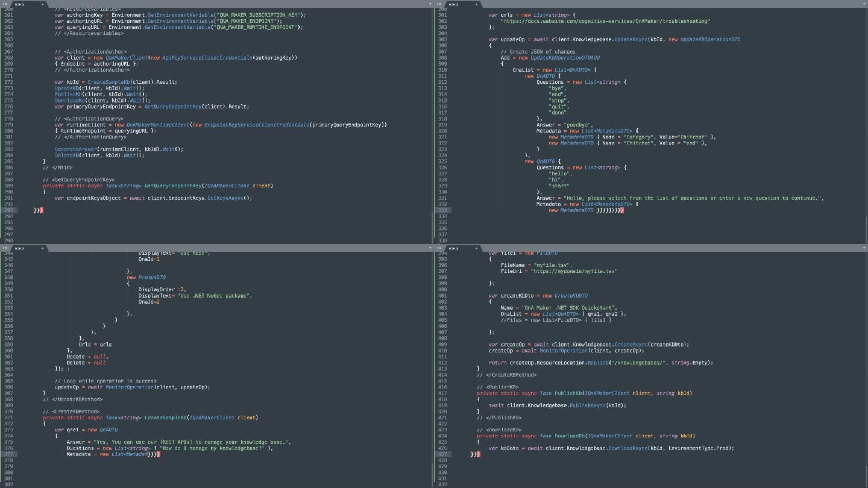The height and width of the screenshot is (488, 868).
Task: Click the 'How do I manage my knowledgebase?' string
Action: (x=213, y=448)
